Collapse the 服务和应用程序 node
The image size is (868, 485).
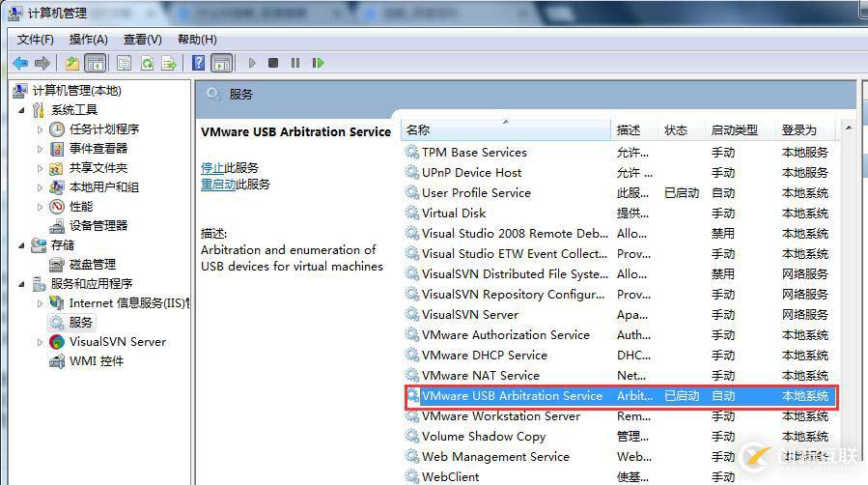click(21, 284)
